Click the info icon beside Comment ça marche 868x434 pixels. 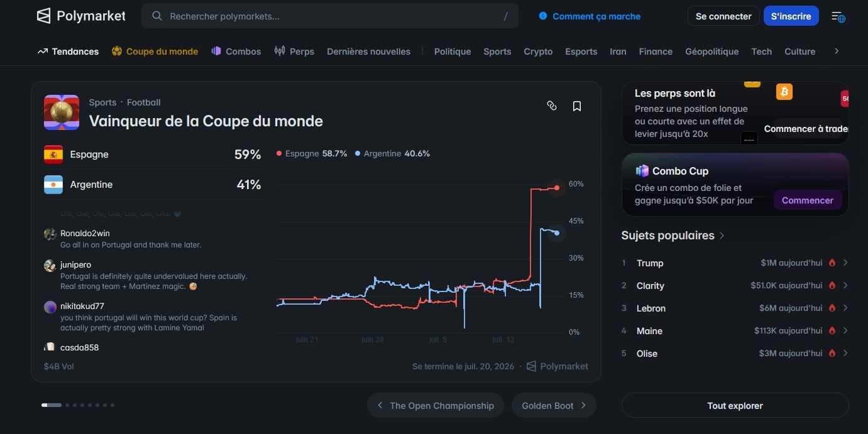point(543,16)
